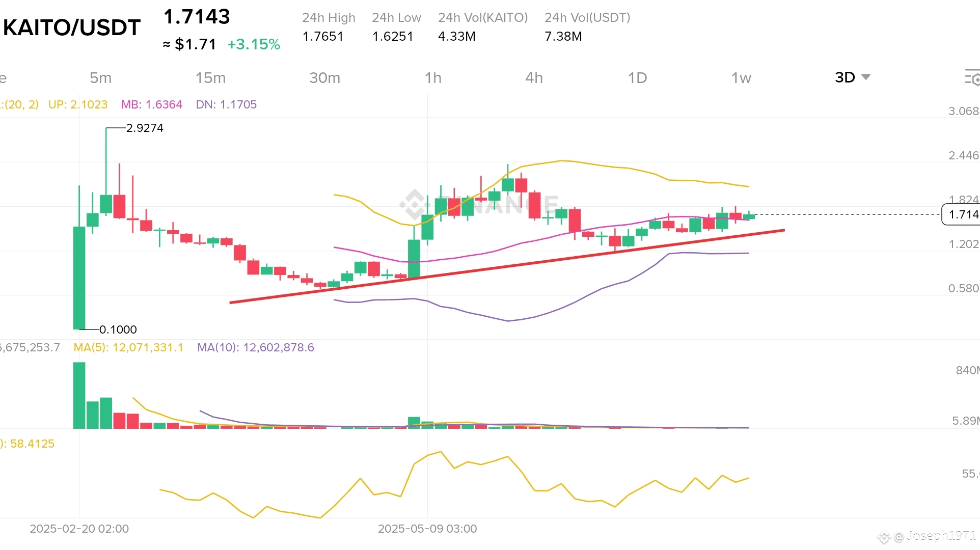
Task: Click the Bollinger UP: 2.1023 label
Action: (78, 104)
